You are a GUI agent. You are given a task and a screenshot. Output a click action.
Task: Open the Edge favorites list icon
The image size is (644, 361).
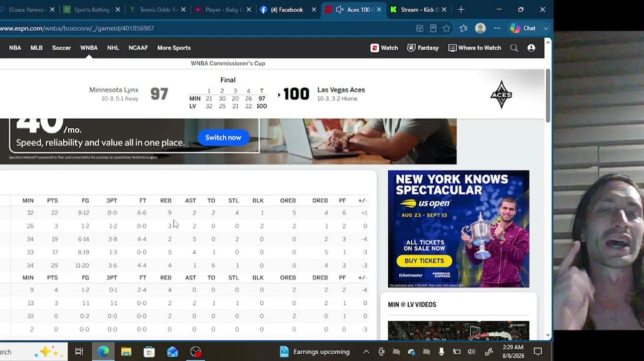463,28
